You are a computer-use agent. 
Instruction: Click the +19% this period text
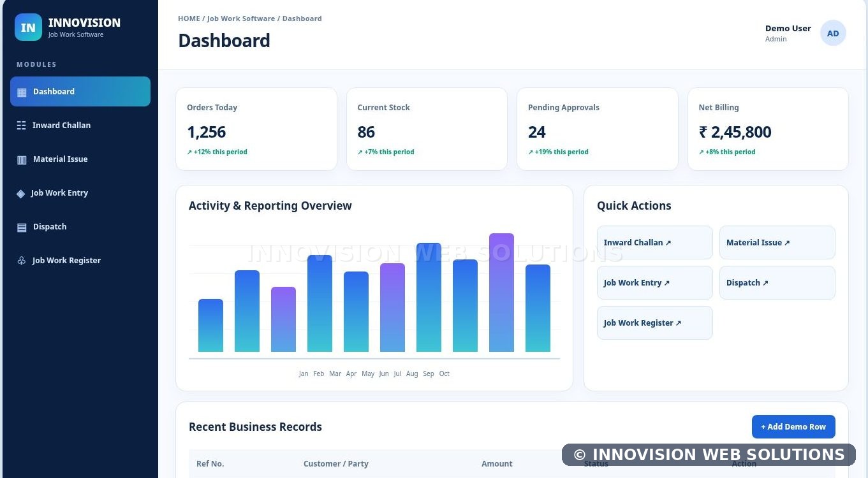tap(558, 152)
